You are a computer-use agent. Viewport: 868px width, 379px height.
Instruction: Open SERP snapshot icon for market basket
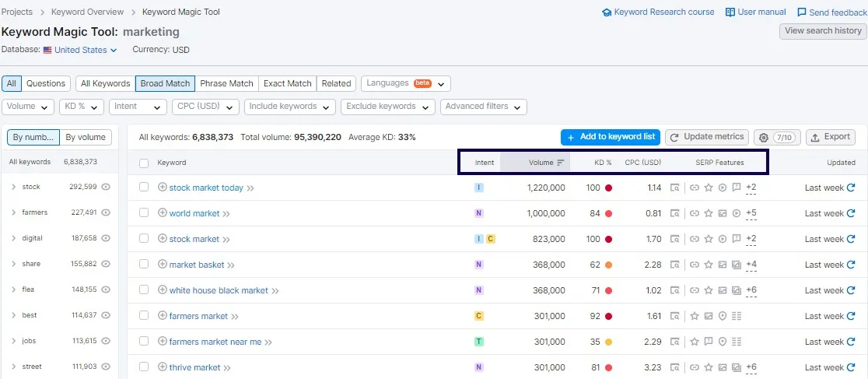coord(674,265)
